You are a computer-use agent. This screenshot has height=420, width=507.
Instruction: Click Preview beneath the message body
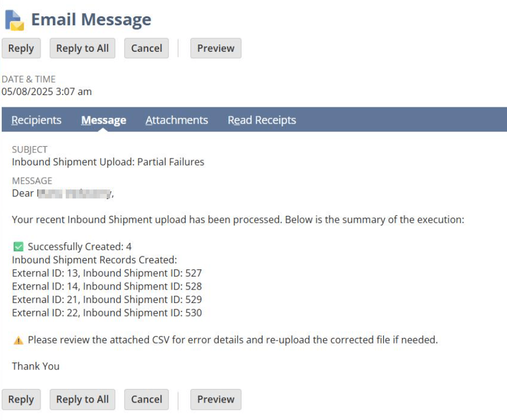click(216, 399)
